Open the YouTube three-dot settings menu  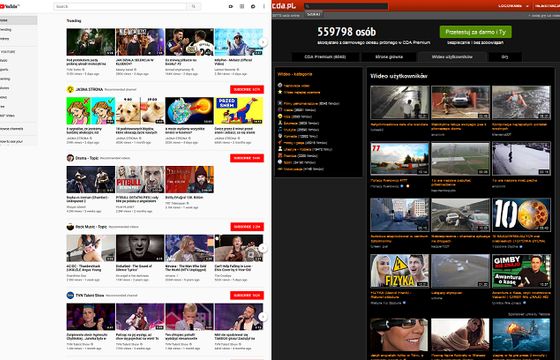coord(264,6)
